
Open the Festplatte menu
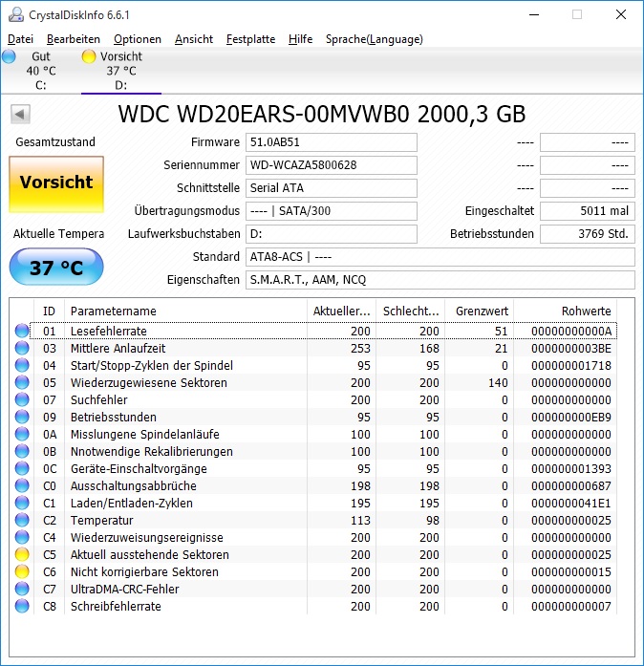click(250, 39)
